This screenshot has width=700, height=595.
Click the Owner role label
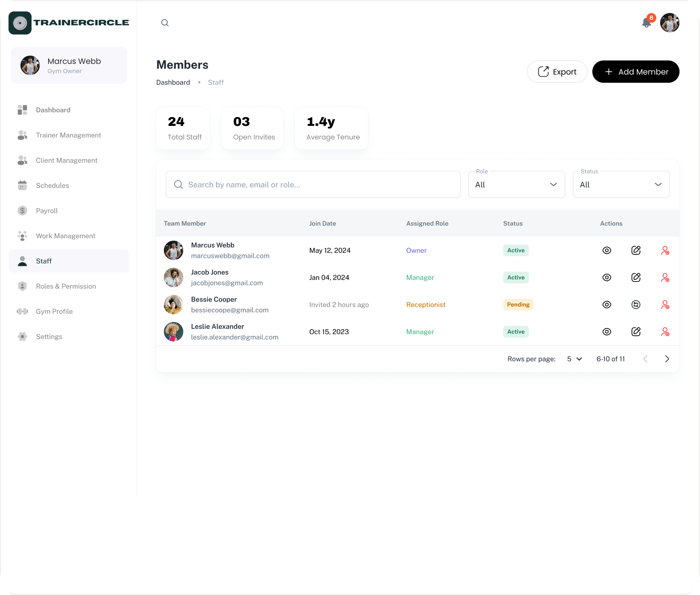[416, 250]
